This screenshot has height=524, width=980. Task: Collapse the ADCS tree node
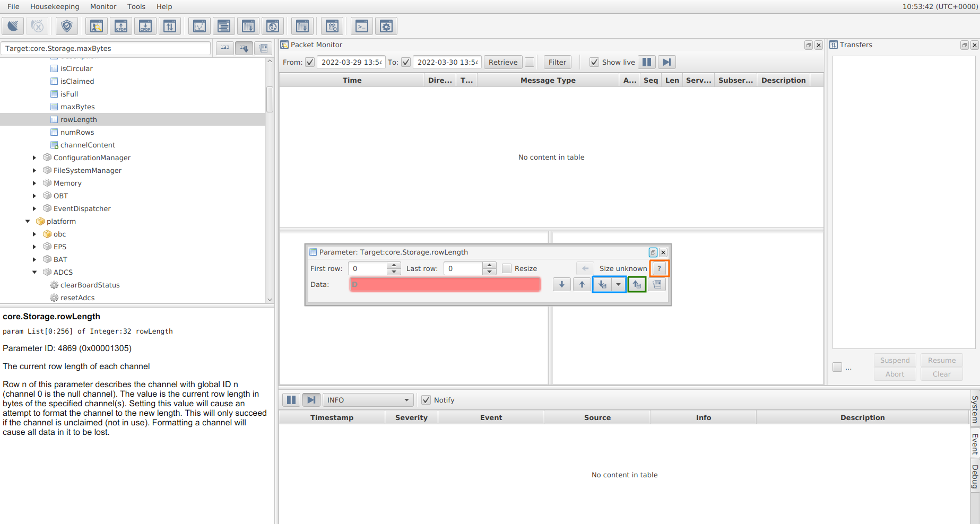pos(34,272)
